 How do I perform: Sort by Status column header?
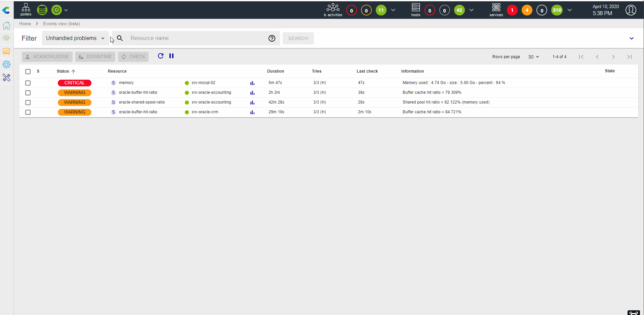(66, 71)
